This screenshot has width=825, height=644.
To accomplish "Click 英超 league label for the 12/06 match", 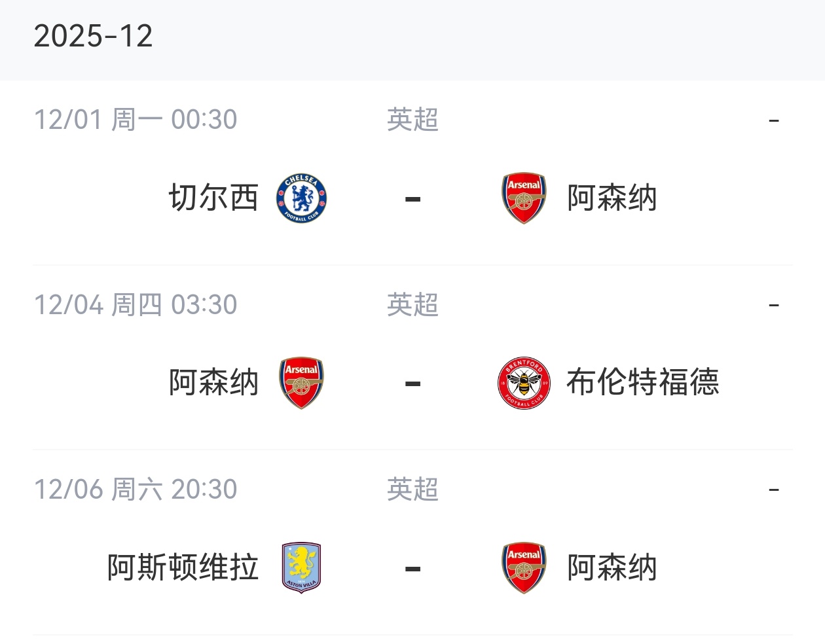I will point(412,490).
